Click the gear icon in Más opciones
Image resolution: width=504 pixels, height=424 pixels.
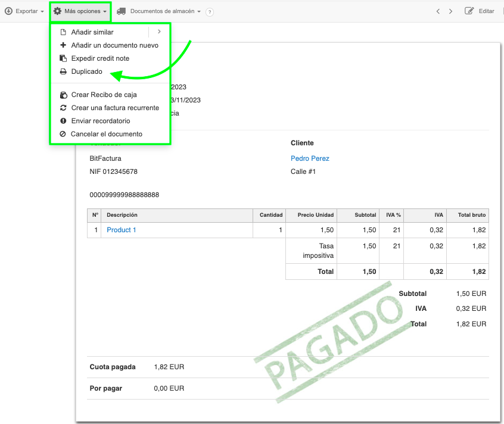click(58, 11)
